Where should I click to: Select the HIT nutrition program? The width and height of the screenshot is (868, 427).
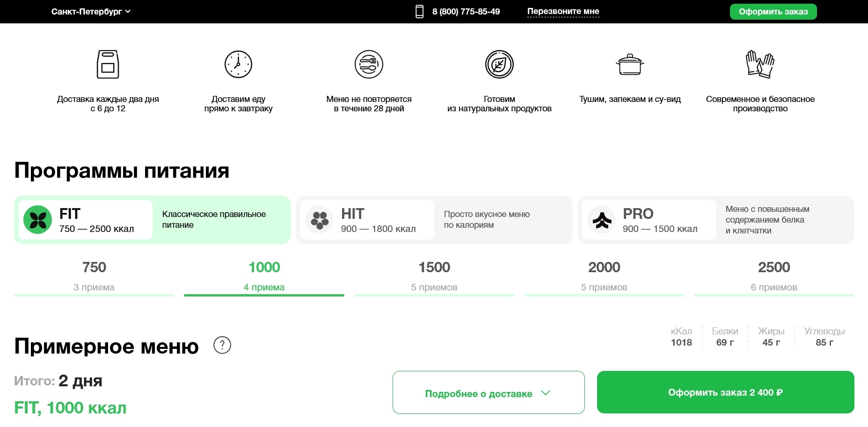(x=434, y=220)
